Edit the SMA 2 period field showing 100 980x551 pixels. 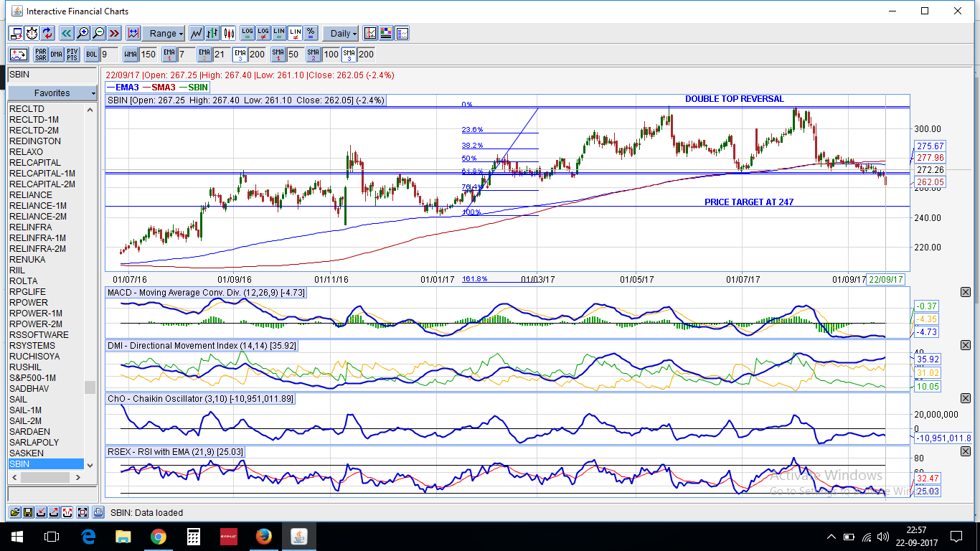coord(331,55)
